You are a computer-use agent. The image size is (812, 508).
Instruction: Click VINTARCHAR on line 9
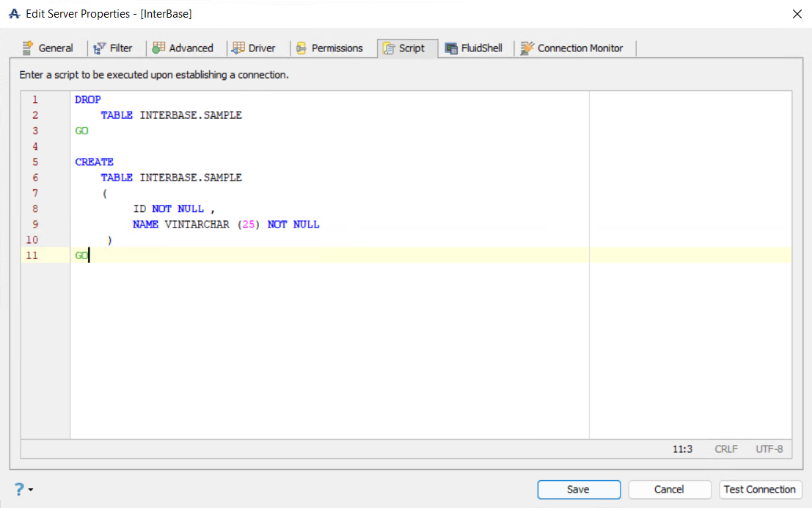pos(197,224)
